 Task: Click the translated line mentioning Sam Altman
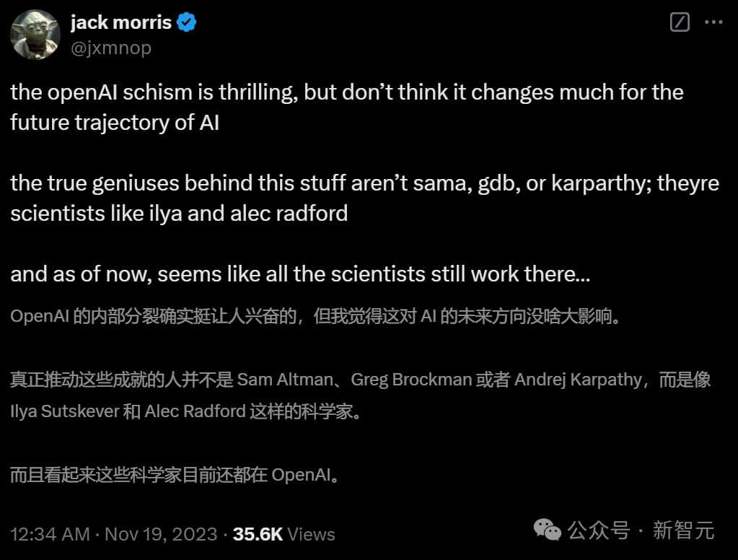point(361,380)
